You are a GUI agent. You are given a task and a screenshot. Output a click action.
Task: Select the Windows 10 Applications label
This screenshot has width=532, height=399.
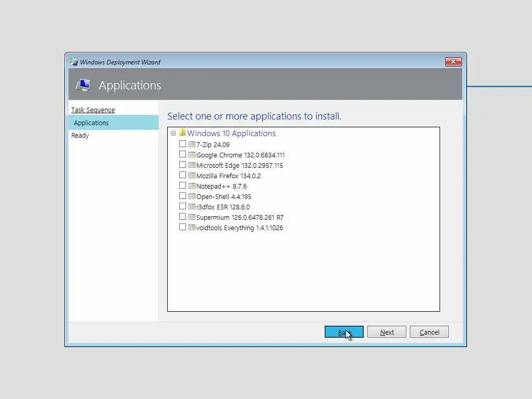[231, 134]
